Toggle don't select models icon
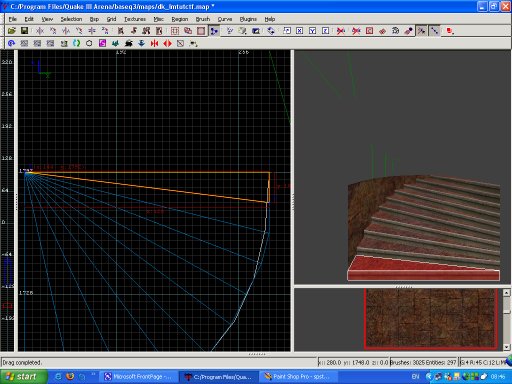Image resolution: width=512 pixels, height=384 pixels. click(356, 31)
